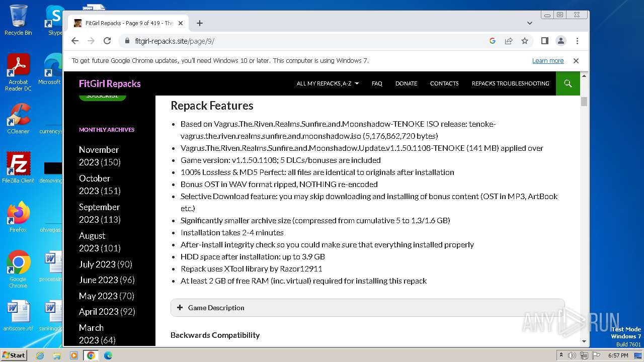Open Google Chrome desktop icon

(18, 269)
